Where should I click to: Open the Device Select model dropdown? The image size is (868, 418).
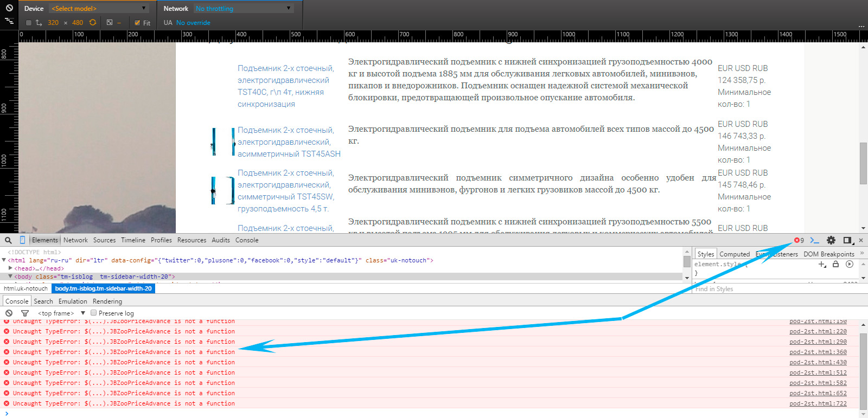(99, 9)
